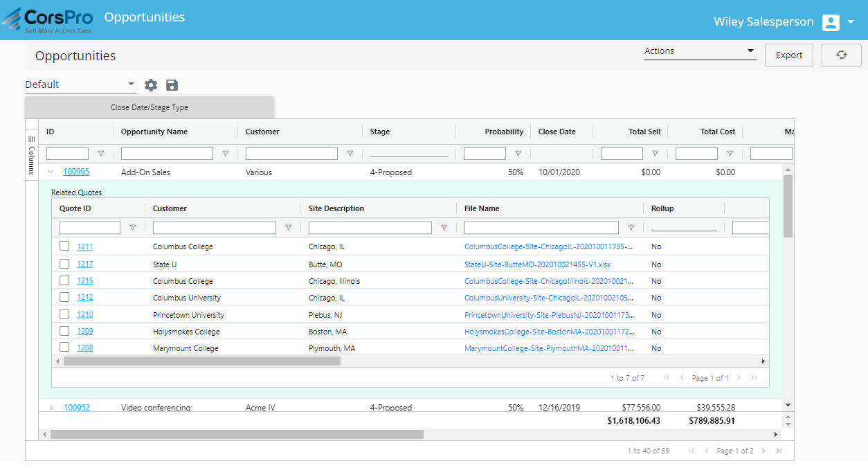Click the filter funnel on Opportunity Name column
868x468 pixels.
(225, 153)
